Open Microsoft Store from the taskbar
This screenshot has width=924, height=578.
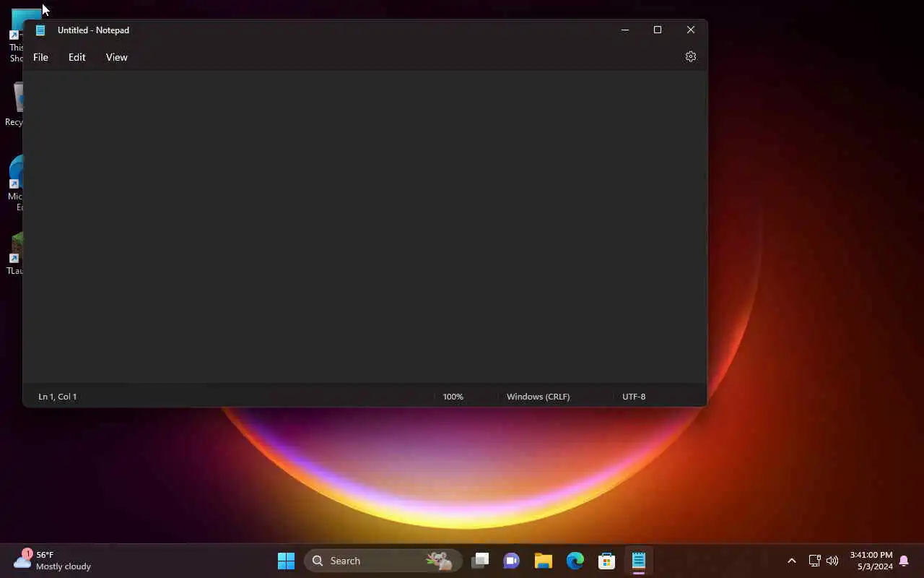point(607,561)
